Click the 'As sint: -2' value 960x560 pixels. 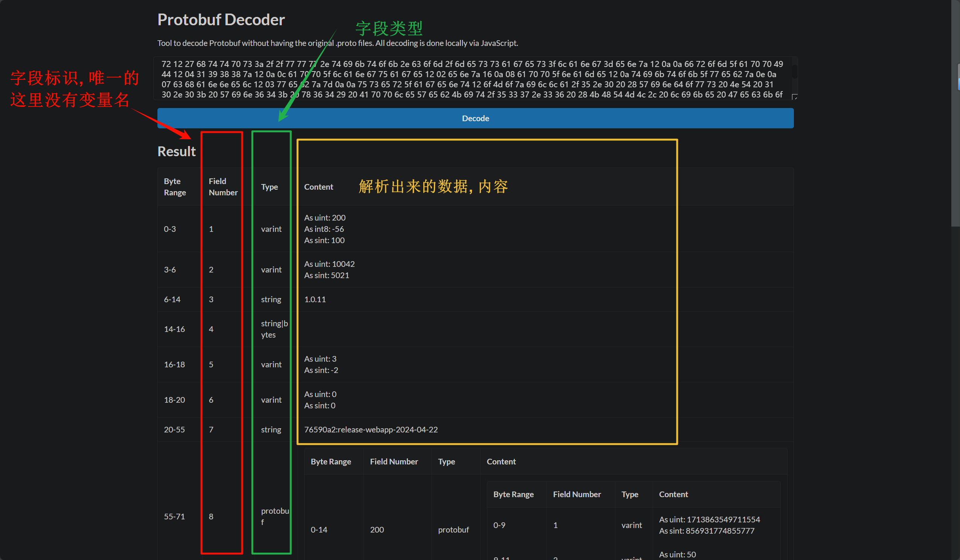click(x=321, y=370)
